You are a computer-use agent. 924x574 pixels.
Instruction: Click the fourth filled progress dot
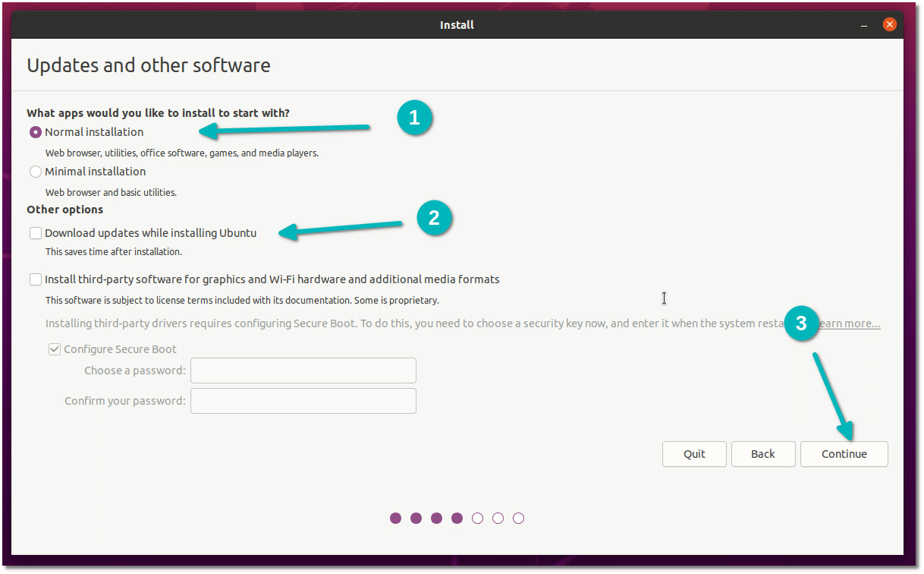pyautogui.click(x=457, y=518)
